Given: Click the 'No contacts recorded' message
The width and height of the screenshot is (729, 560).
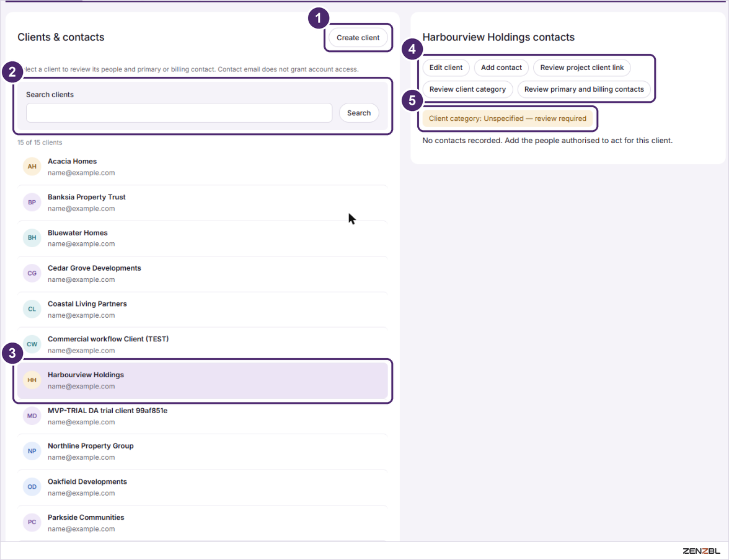Looking at the screenshot, I should [x=547, y=141].
